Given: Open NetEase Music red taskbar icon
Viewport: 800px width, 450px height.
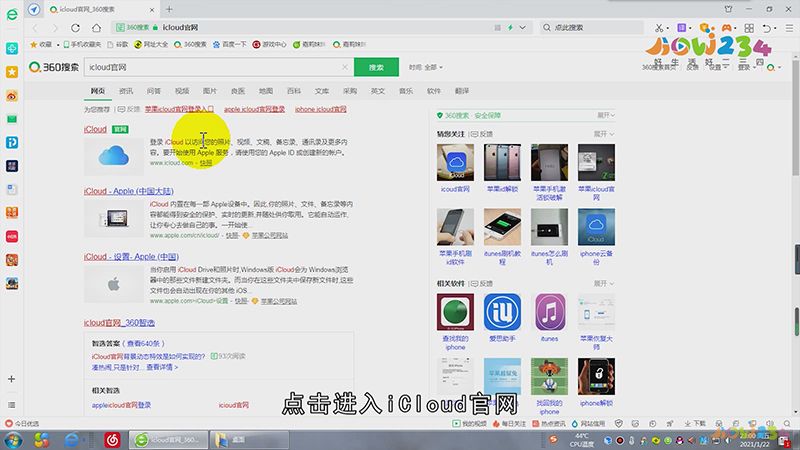Looking at the screenshot, I should 112,439.
